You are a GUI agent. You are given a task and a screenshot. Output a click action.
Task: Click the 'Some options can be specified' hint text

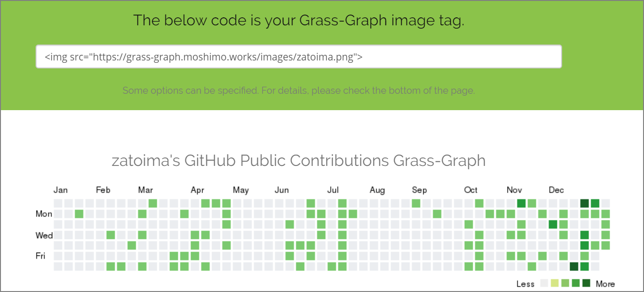[x=299, y=90]
